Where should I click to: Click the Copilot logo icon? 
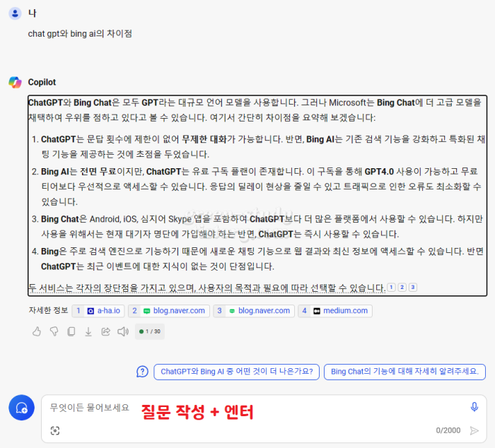click(x=15, y=82)
